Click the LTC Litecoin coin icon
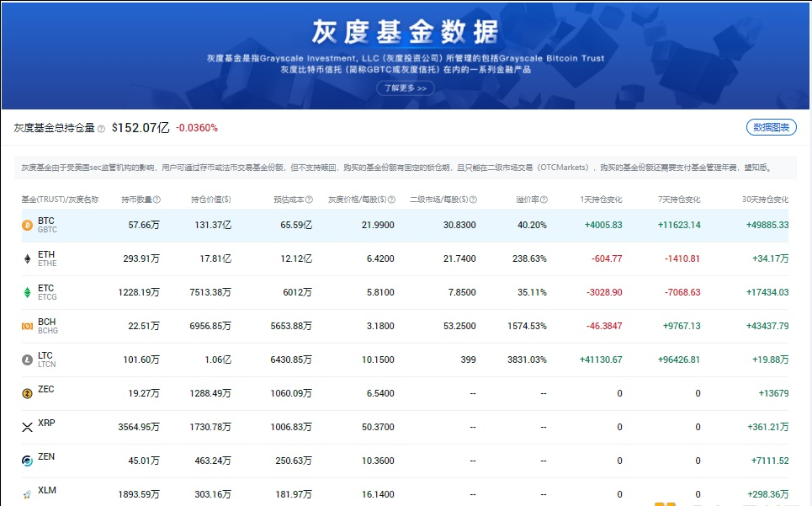 point(27,360)
